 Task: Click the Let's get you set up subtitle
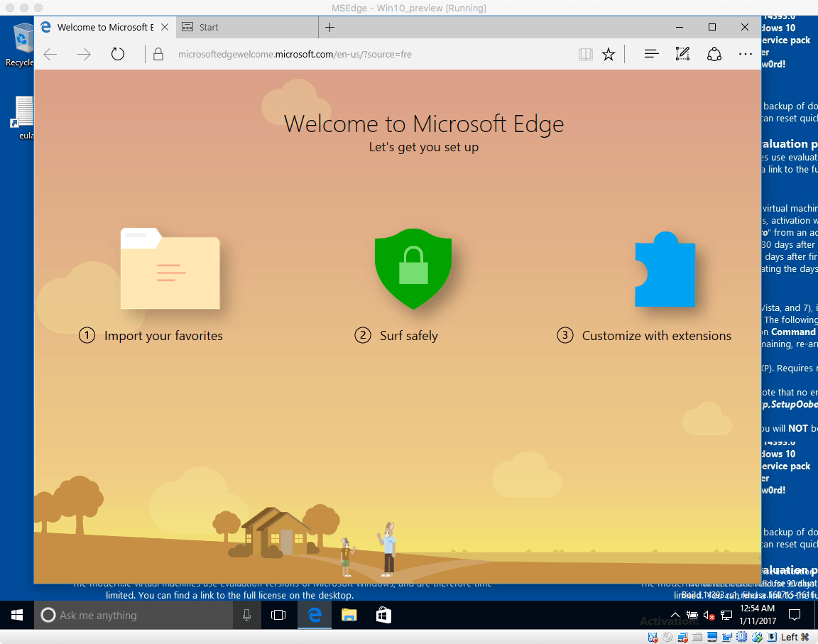(x=424, y=147)
